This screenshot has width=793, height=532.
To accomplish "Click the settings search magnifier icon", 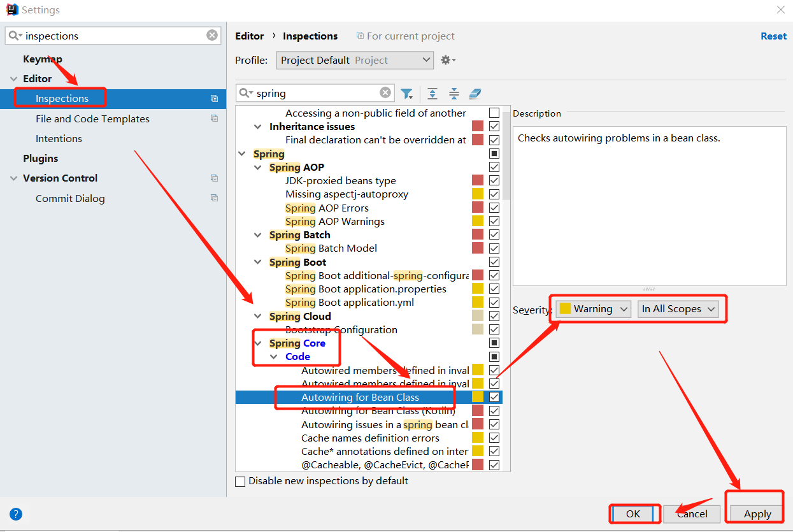I will [15, 36].
